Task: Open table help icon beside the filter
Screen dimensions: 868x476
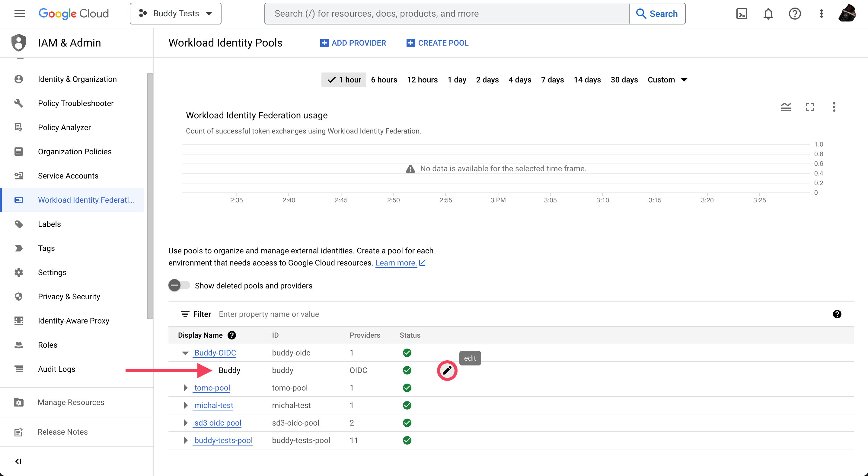Action: tap(837, 314)
